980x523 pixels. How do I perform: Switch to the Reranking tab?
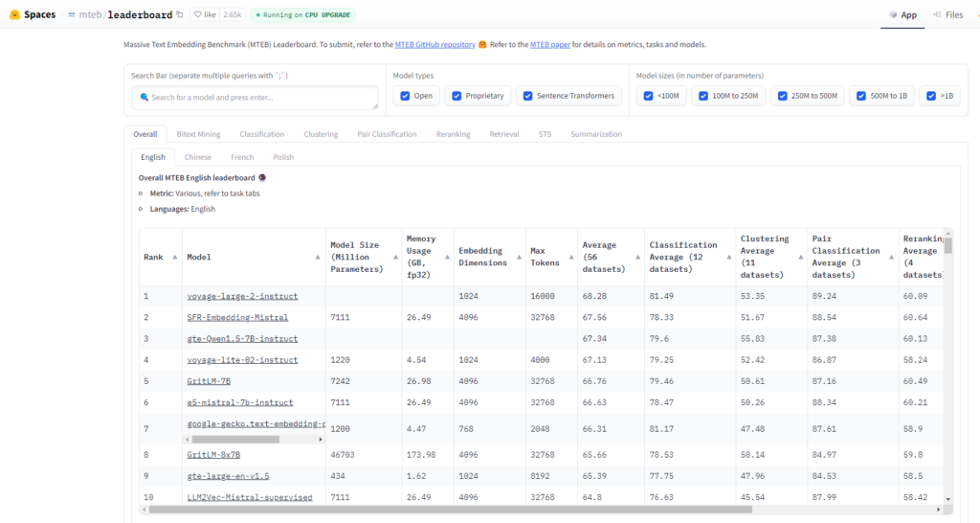pyautogui.click(x=453, y=134)
